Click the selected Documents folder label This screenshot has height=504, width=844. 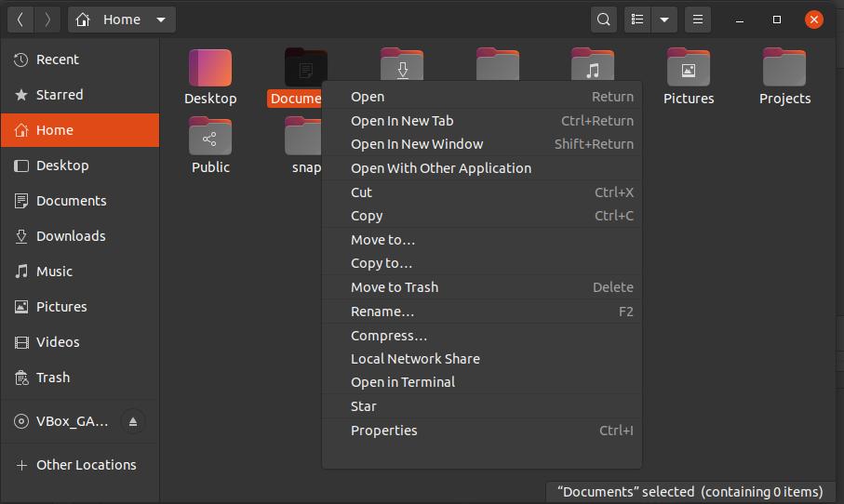coord(294,99)
